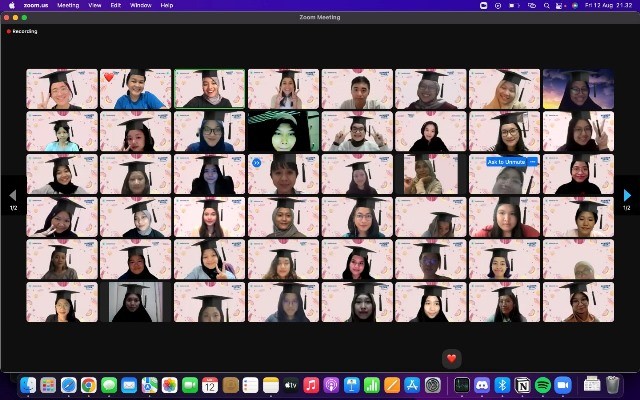Screen dimensions: 640x400
Task: Open the more options button beside Ask to Unmute
Action: click(532, 162)
